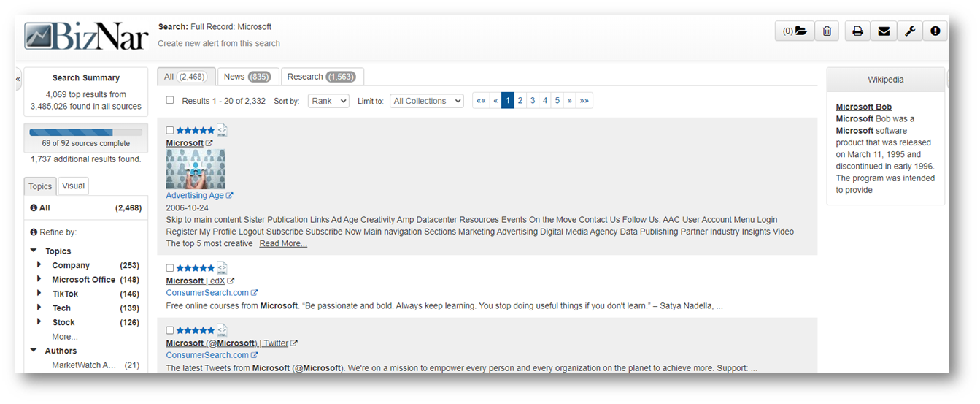Open the All Collections dropdown

(x=427, y=101)
